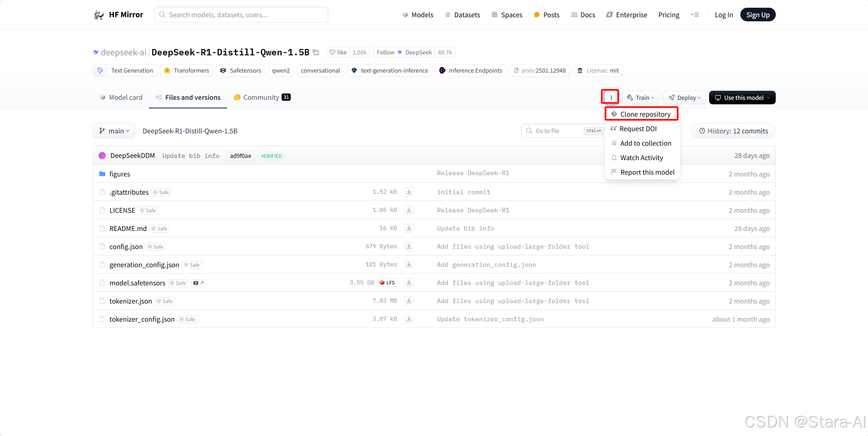Click the Inference Endpoints tag
This screenshot has width=868, height=436.
point(471,70)
